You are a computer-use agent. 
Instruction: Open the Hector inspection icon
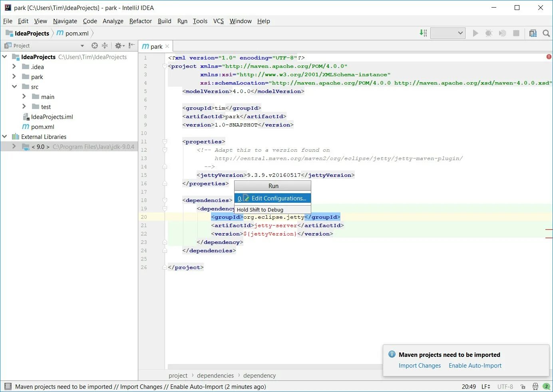[x=535, y=386]
